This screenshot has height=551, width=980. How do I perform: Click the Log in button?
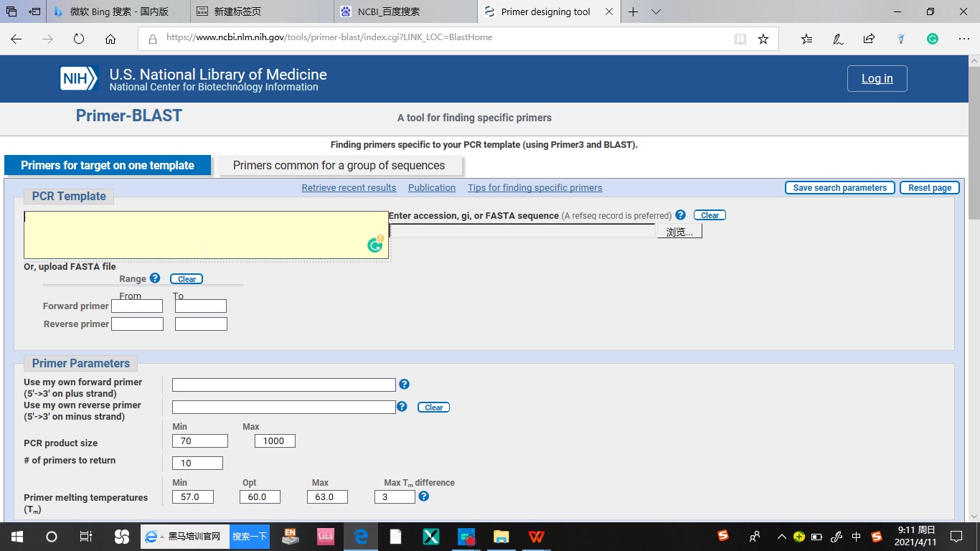click(877, 79)
